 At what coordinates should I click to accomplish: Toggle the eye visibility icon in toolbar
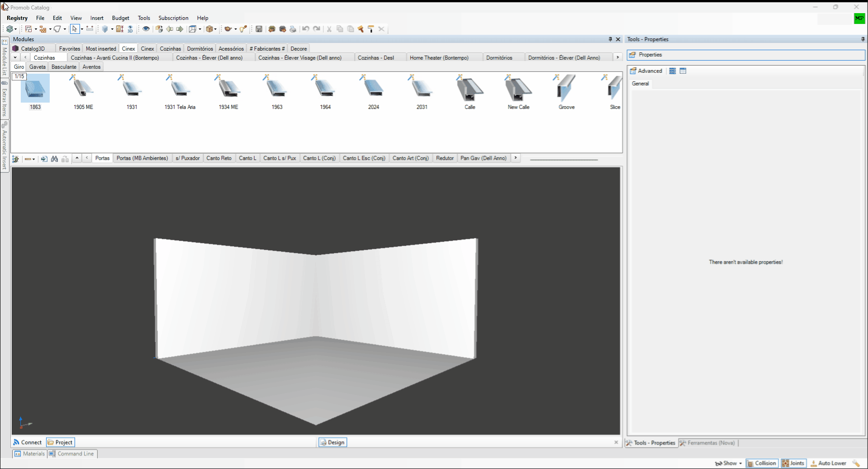pyautogui.click(x=146, y=29)
